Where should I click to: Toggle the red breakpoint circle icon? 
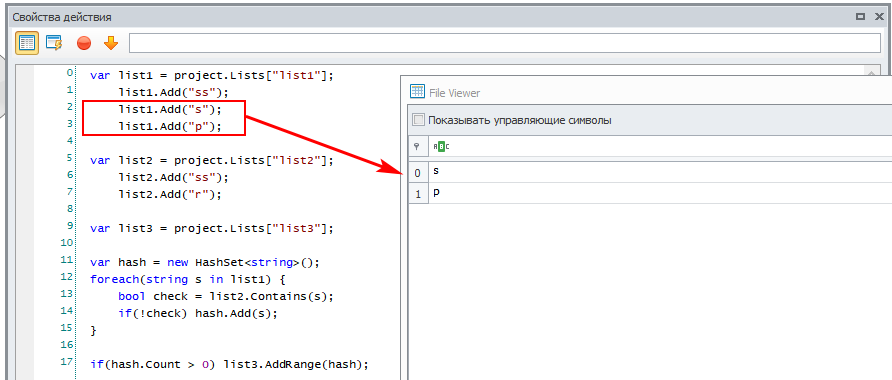[x=84, y=43]
